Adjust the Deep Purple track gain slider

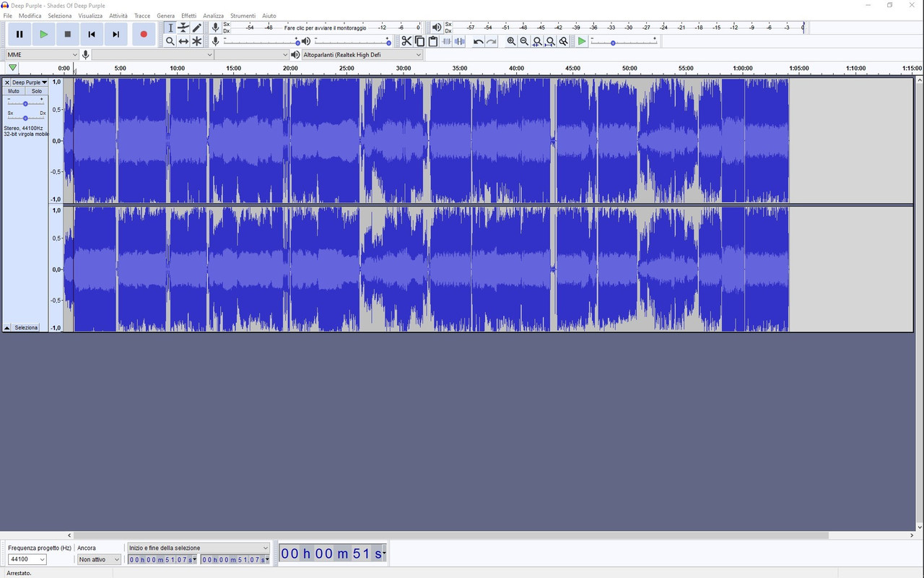(x=25, y=103)
